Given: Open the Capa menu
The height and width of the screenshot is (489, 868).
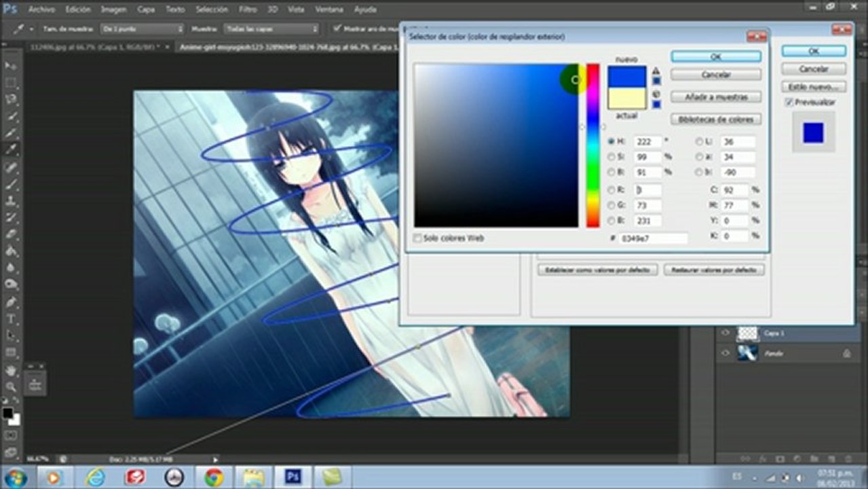Looking at the screenshot, I should tap(146, 10).
